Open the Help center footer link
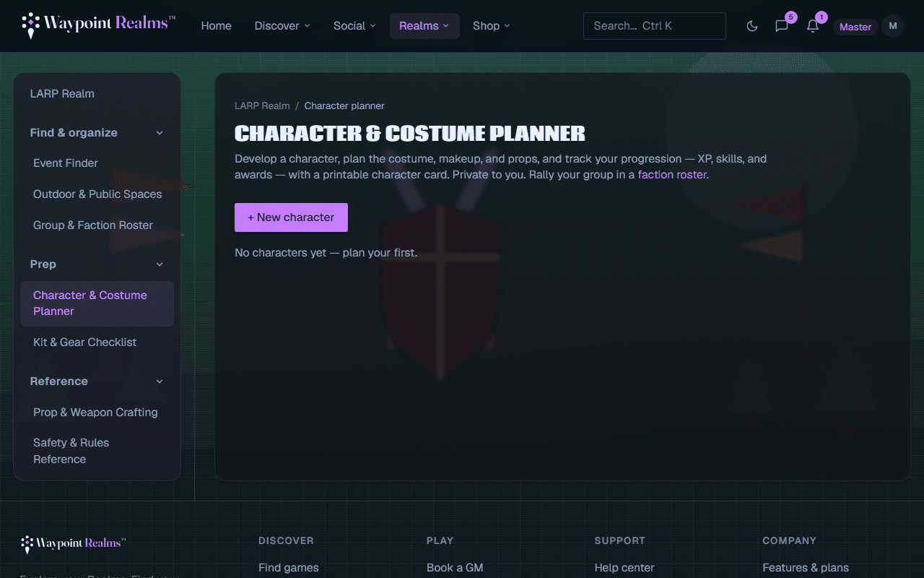The image size is (924, 578). (x=624, y=568)
